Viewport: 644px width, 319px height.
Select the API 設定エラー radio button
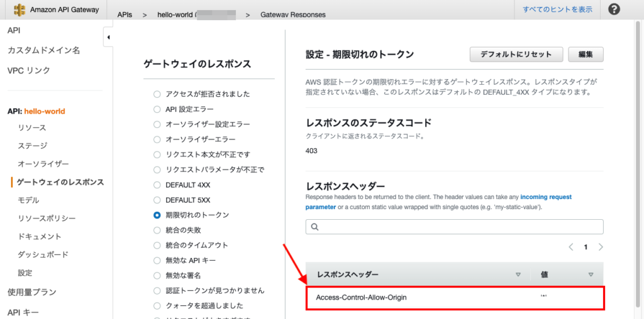pos(157,109)
